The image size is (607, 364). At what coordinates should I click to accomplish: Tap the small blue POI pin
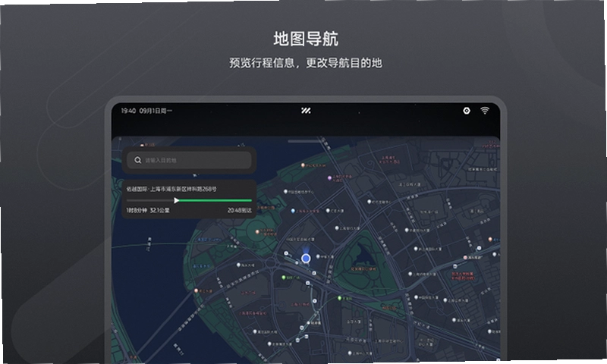coord(293,212)
